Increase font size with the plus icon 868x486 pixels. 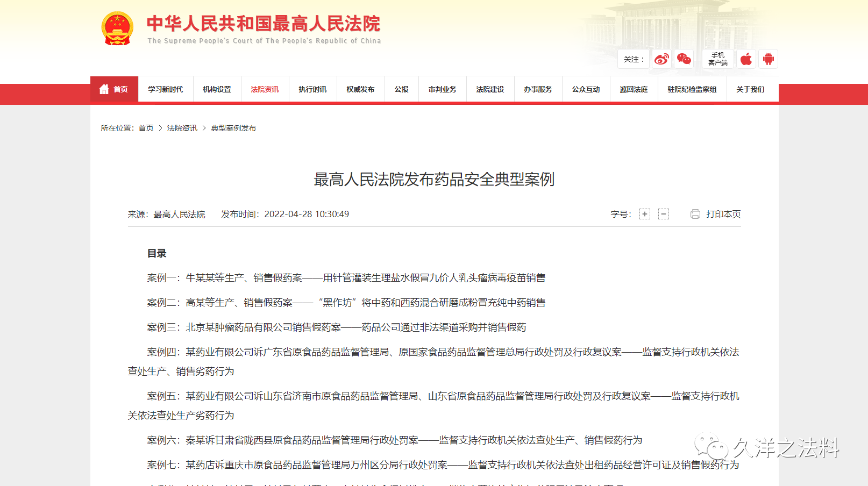point(644,214)
